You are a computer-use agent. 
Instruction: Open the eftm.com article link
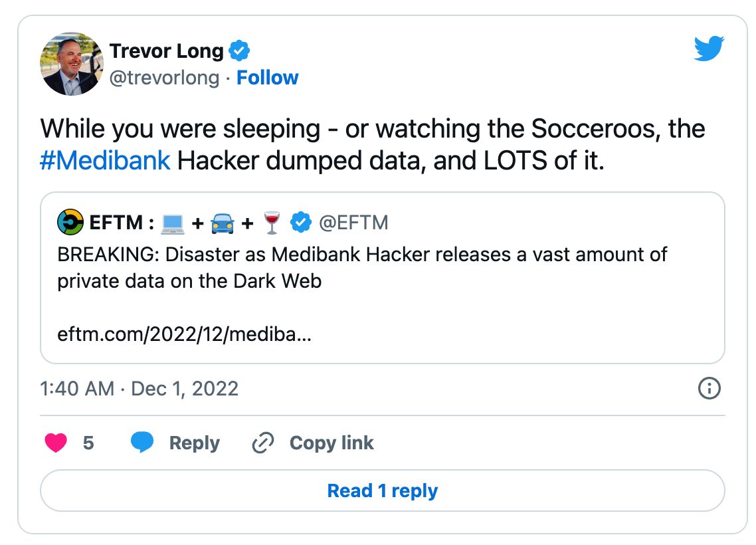tap(184, 334)
